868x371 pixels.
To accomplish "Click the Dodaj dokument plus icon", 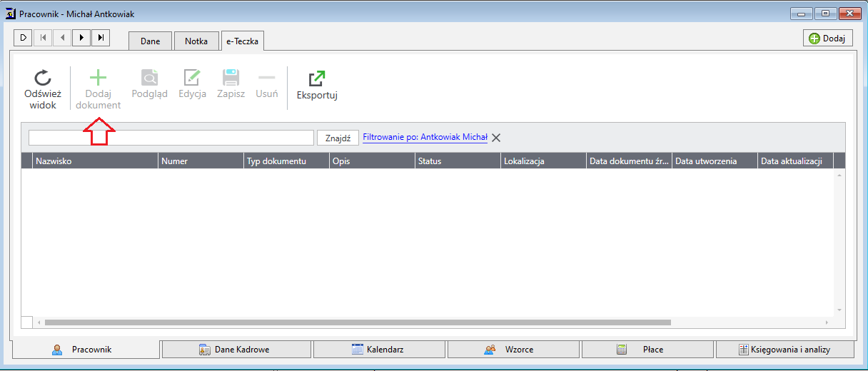I will point(98,78).
